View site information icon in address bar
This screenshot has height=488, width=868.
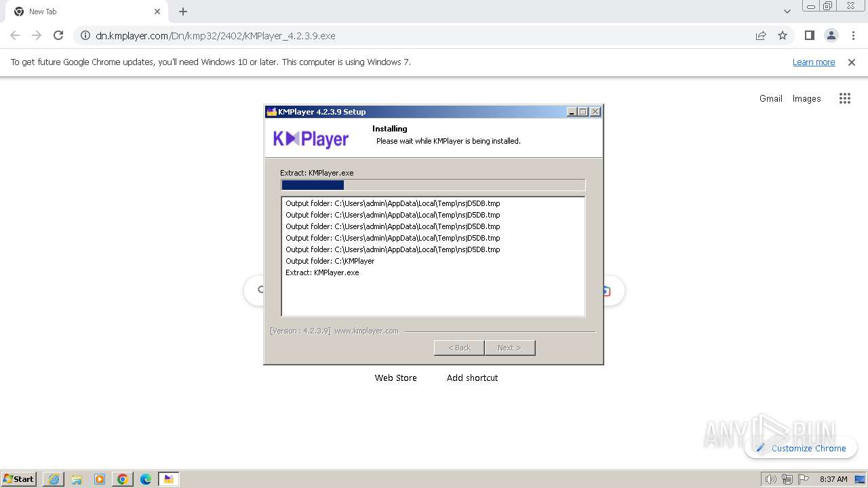pyautogui.click(x=85, y=35)
